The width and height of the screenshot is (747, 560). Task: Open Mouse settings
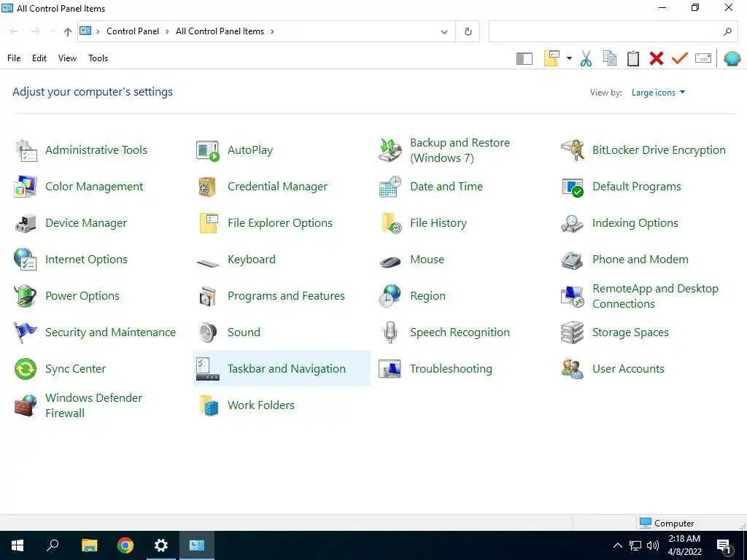411,260
